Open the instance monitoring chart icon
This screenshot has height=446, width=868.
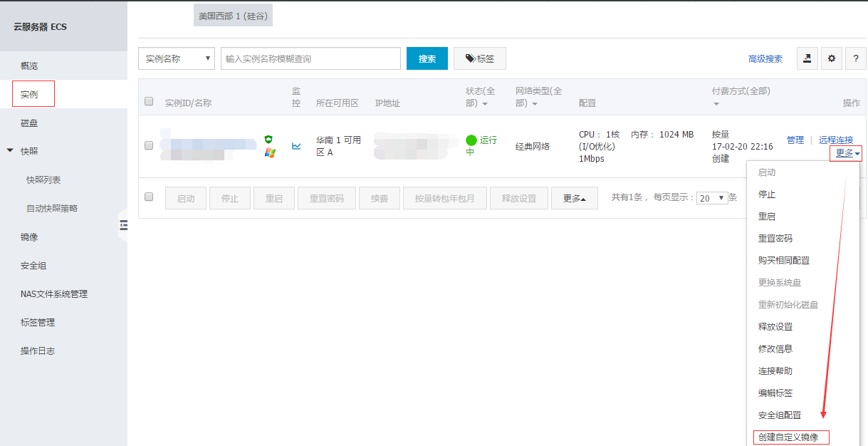pos(296,146)
